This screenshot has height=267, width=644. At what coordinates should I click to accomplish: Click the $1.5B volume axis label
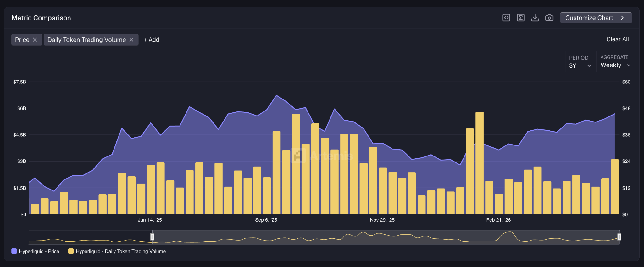pyautogui.click(x=19, y=188)
